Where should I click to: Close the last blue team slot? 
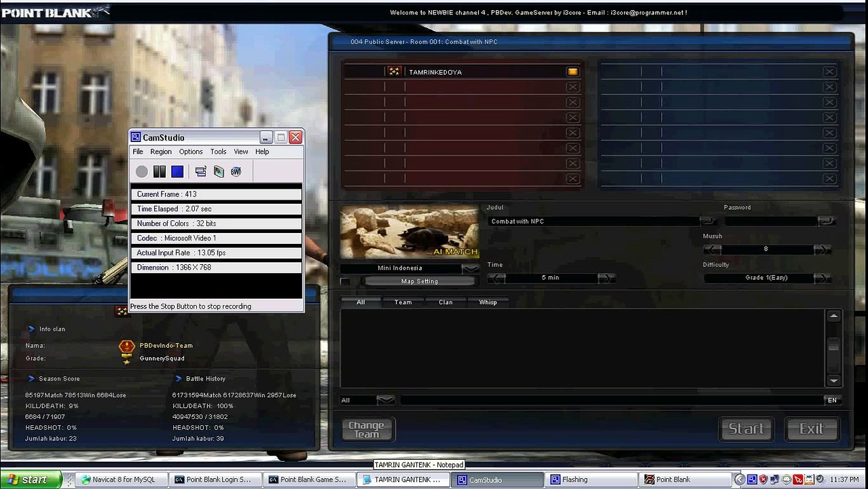pos(829,179)
